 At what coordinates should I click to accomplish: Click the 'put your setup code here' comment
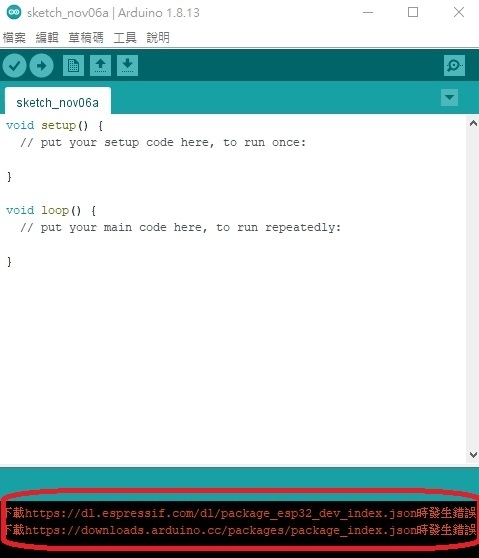163,143
